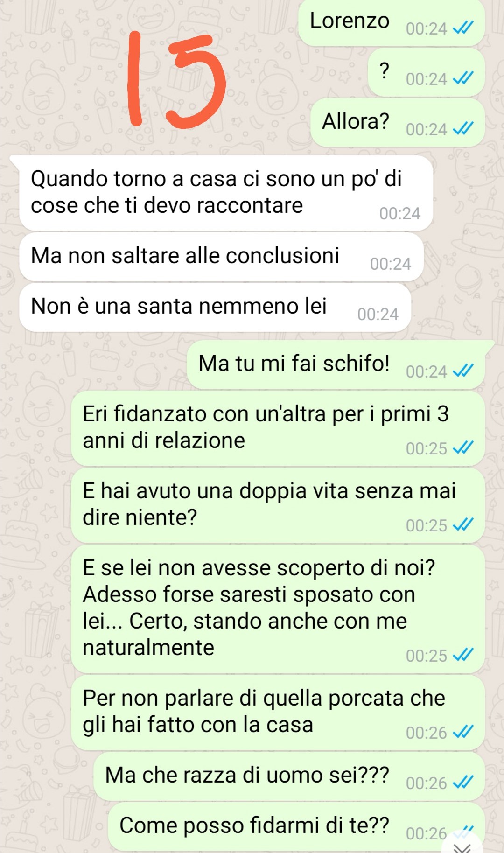Select 'Ma non saltare alle conclusioni' bubble
The image size is (504, 853).
(222, 257)
